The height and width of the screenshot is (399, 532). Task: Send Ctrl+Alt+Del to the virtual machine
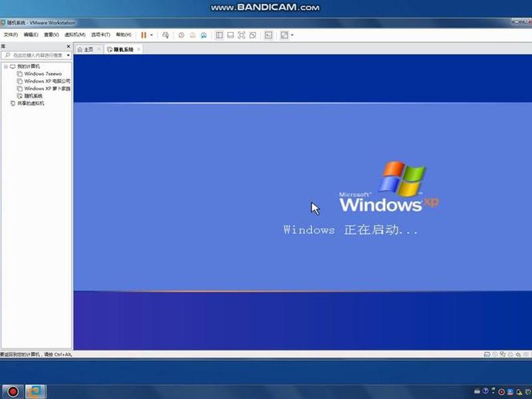(x=166, y=35)
